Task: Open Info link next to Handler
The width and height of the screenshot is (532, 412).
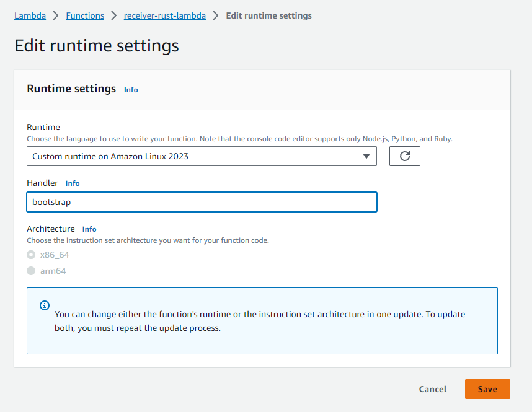Action: 73,183
